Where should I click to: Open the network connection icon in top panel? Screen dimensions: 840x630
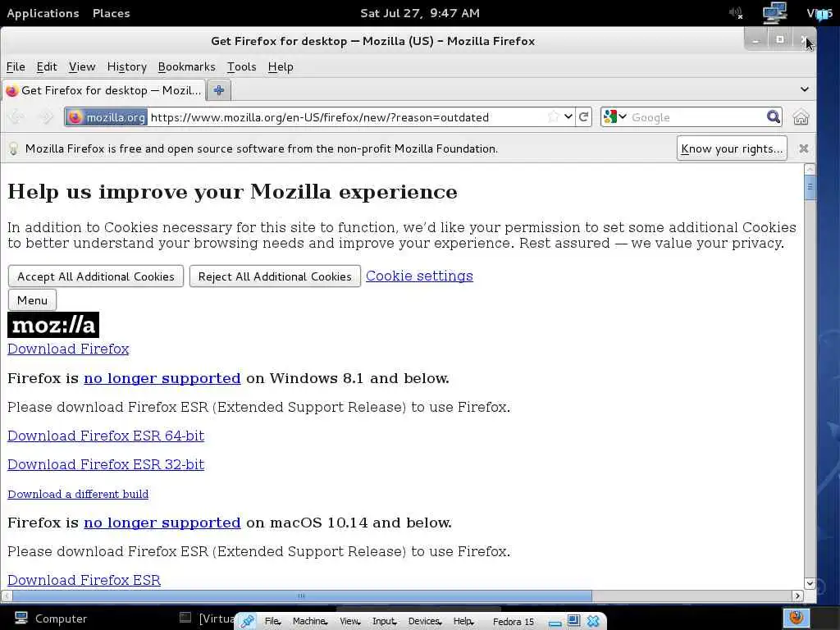click(774, 13)
